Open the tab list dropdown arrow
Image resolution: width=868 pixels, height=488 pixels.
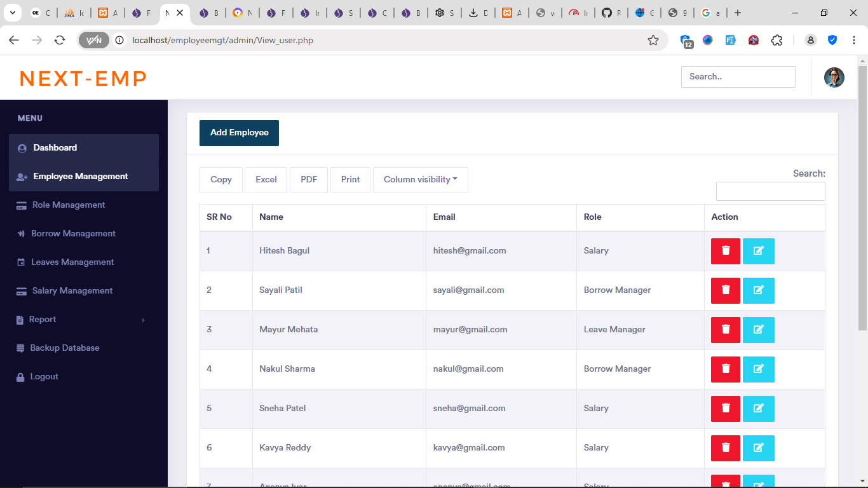point(12,13)
